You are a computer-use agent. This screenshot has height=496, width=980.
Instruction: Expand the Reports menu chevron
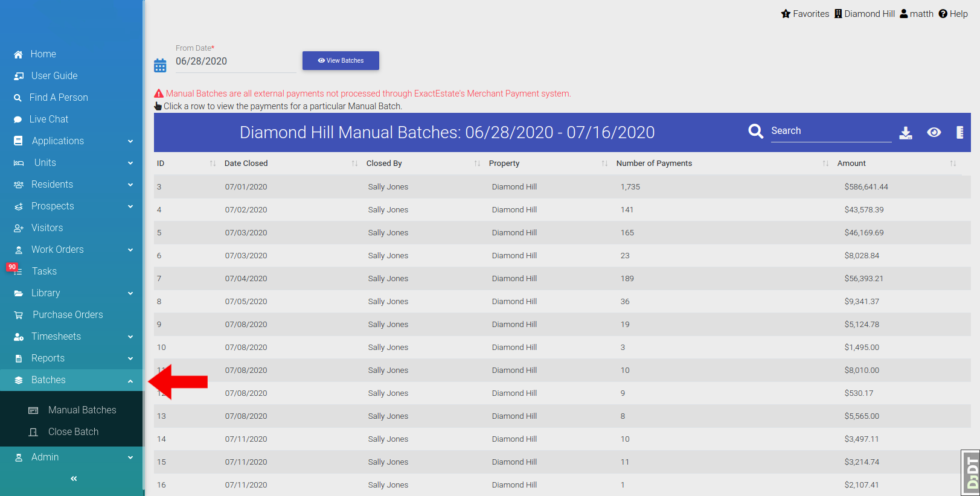point(130,358)
